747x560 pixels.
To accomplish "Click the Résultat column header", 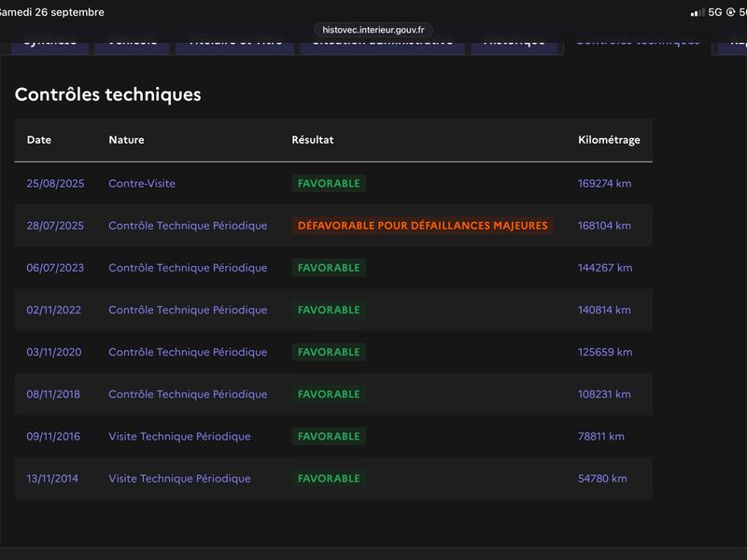I will (x=313, y=140).
